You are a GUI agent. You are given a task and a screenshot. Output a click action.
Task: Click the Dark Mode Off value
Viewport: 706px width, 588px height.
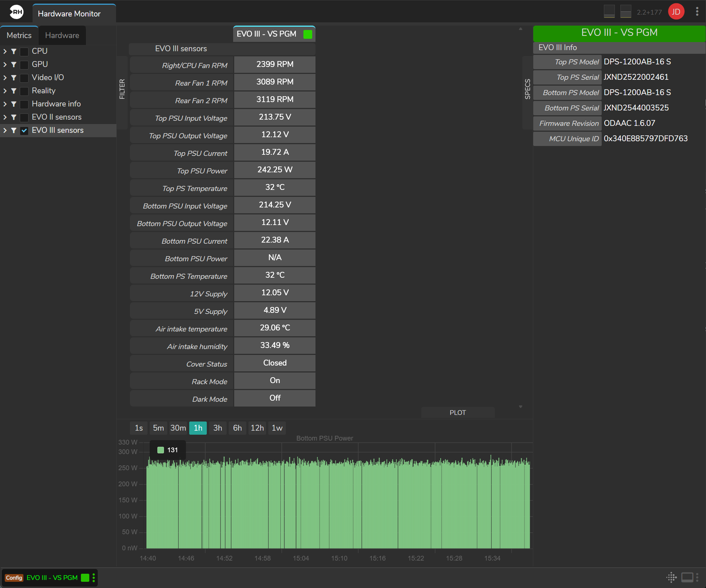275,398
